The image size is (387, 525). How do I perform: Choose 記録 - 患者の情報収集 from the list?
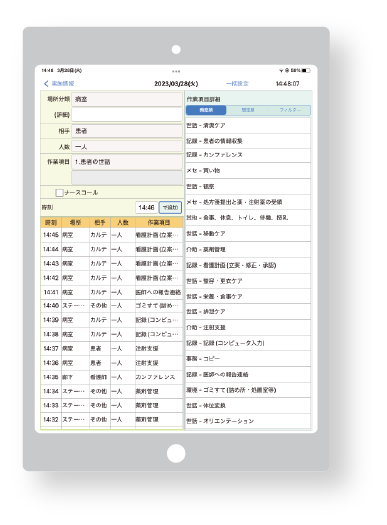[x=248, y=141]
